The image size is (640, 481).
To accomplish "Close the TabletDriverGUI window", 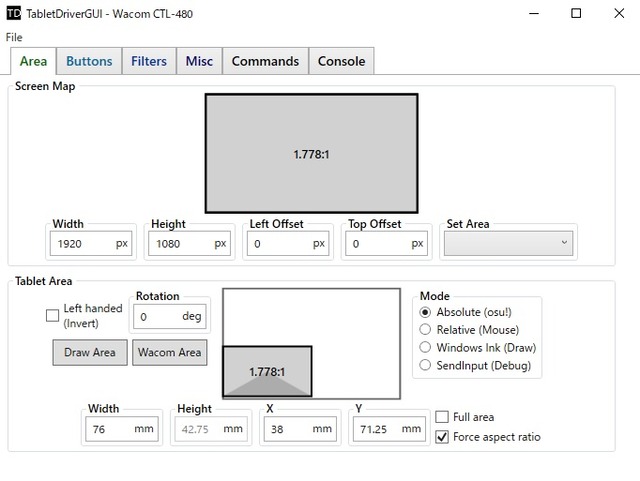I will (619, 13).
